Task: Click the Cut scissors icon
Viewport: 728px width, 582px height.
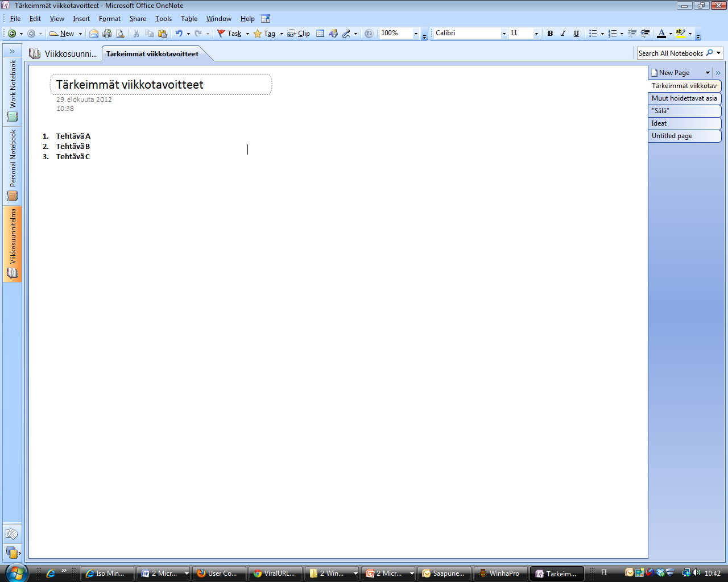Action: [136, 34]
